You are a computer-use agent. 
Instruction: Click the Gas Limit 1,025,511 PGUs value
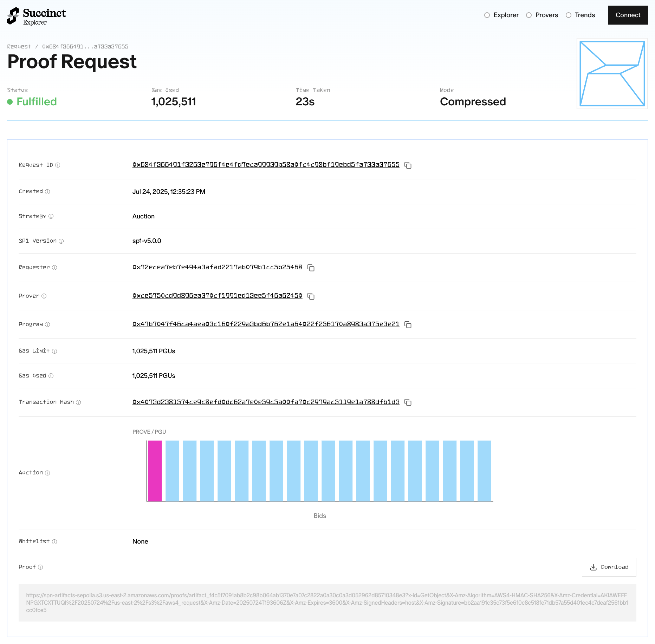[x=154, y=351]
